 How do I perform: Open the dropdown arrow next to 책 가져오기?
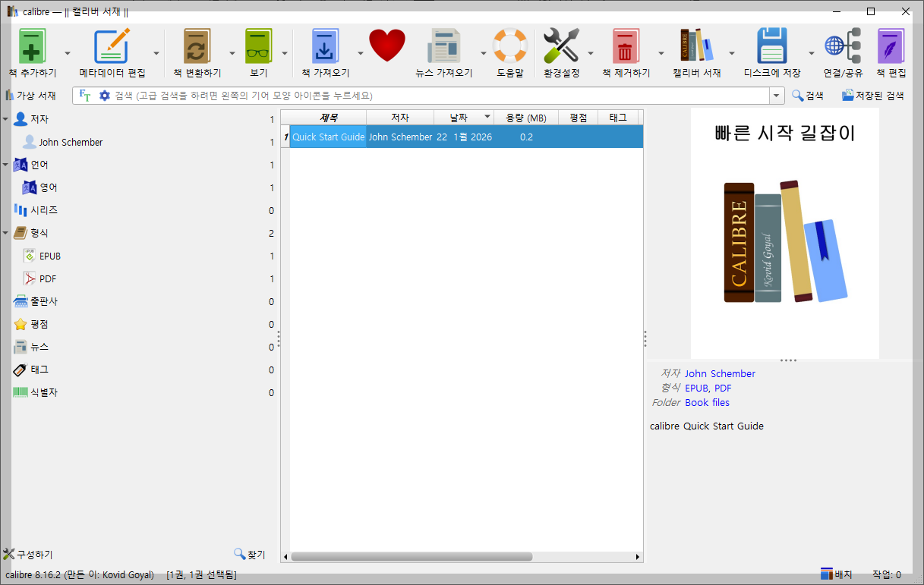360,53
